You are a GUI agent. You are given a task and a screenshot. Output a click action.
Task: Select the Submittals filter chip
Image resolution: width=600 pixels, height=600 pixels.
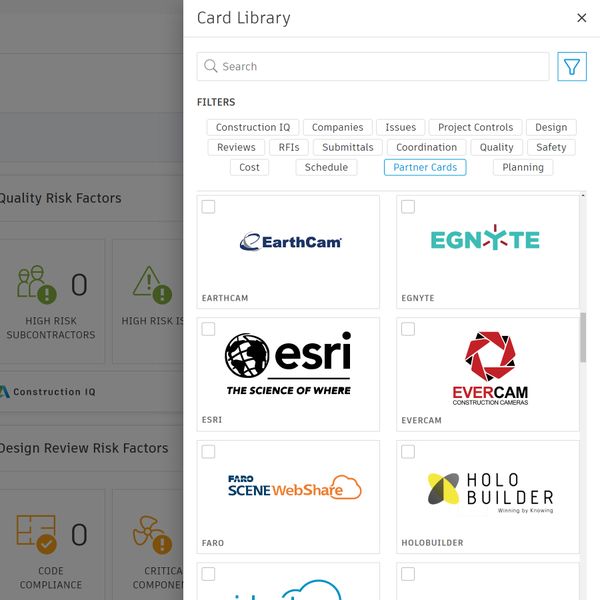[x=347, y=147]
